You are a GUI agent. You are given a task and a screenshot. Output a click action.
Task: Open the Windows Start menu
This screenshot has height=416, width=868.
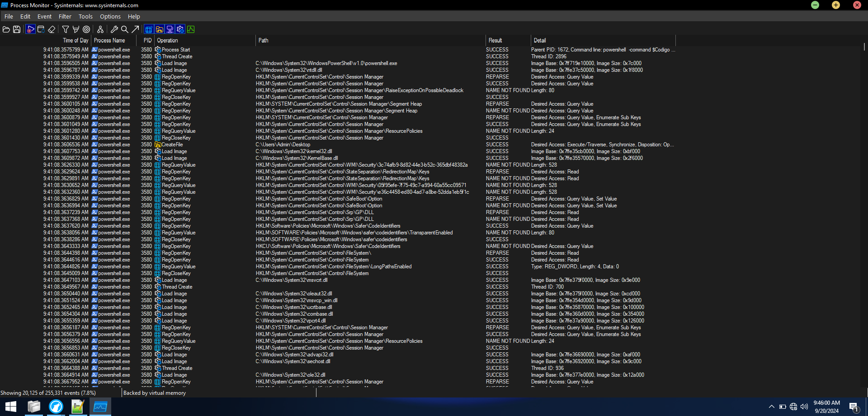click(x=11, y=407)
